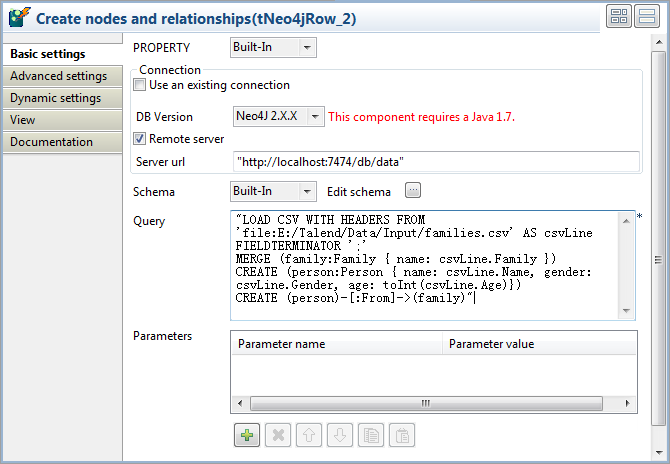Move parameter up with arrow button
Viewport: 670px width, 464px height.
tap(309, 435)
